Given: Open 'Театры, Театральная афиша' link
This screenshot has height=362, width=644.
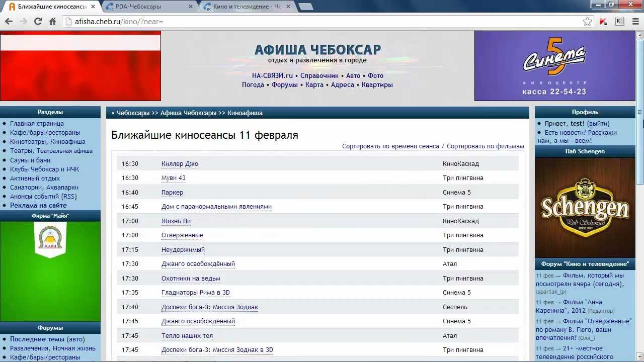Looking at the screenshot, I should [51, 151].
